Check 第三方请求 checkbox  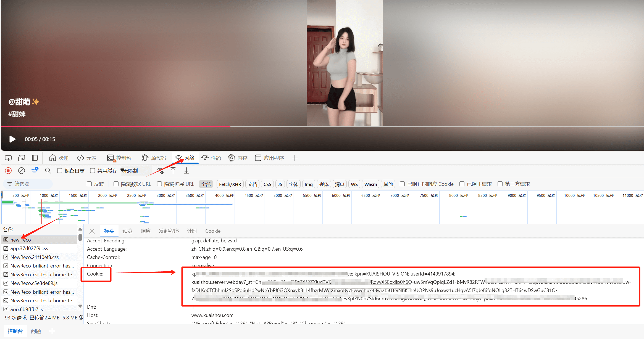pyautogui.click(x=500, y=184)
